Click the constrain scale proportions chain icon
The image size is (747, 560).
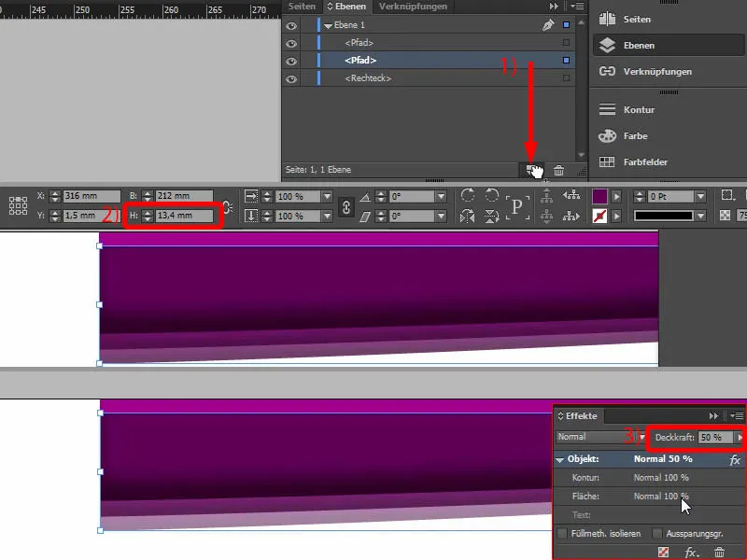point(346,207)
